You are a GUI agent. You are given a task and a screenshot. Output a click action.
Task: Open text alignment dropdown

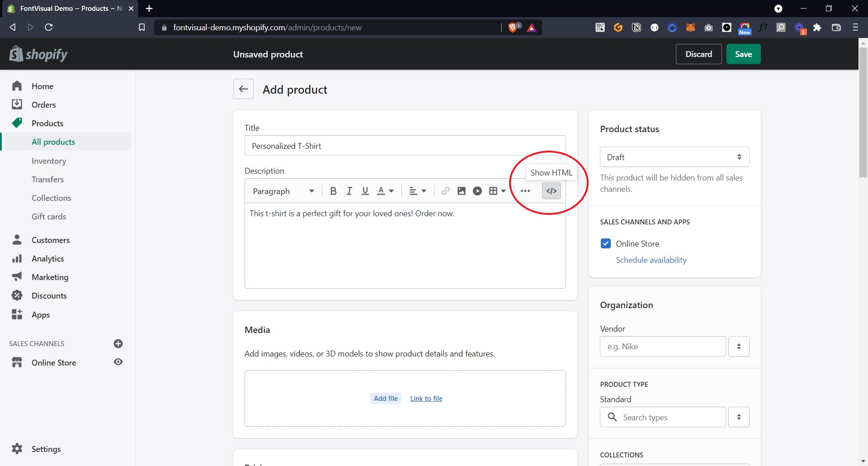click(x=417, y=191)
